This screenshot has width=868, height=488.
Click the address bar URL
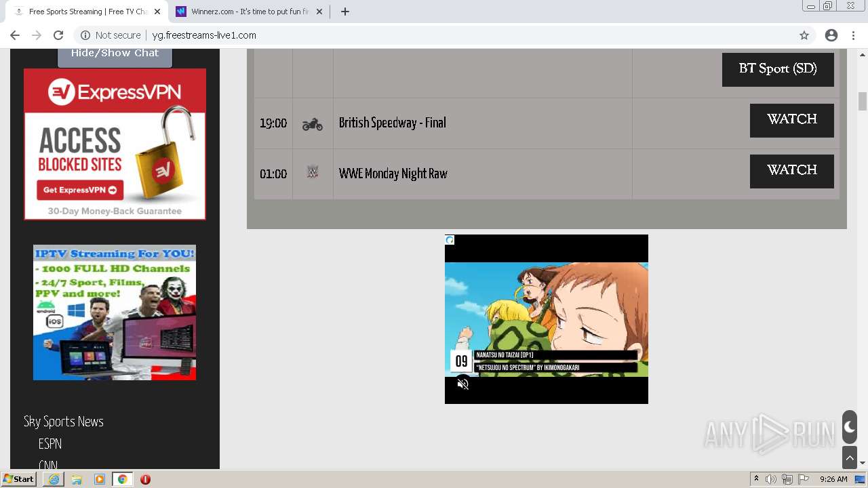pyautogui.click(x=204, y=35)
